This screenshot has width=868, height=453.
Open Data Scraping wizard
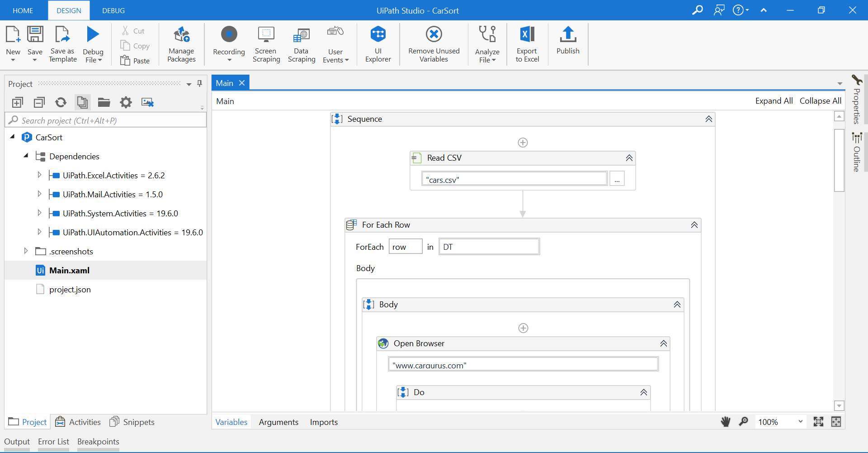pyautogui.click(x=301, y=44)
